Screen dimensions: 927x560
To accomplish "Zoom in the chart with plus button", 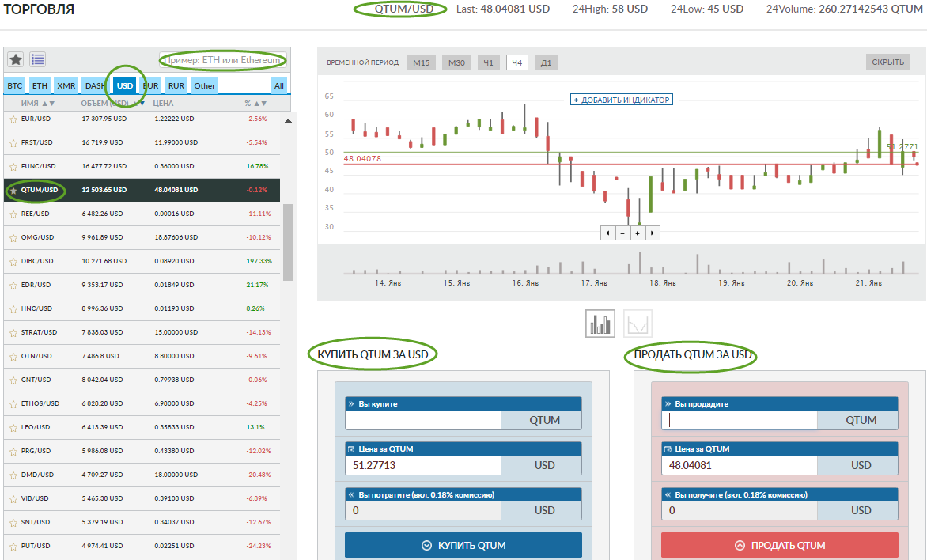I will (637, 233).
